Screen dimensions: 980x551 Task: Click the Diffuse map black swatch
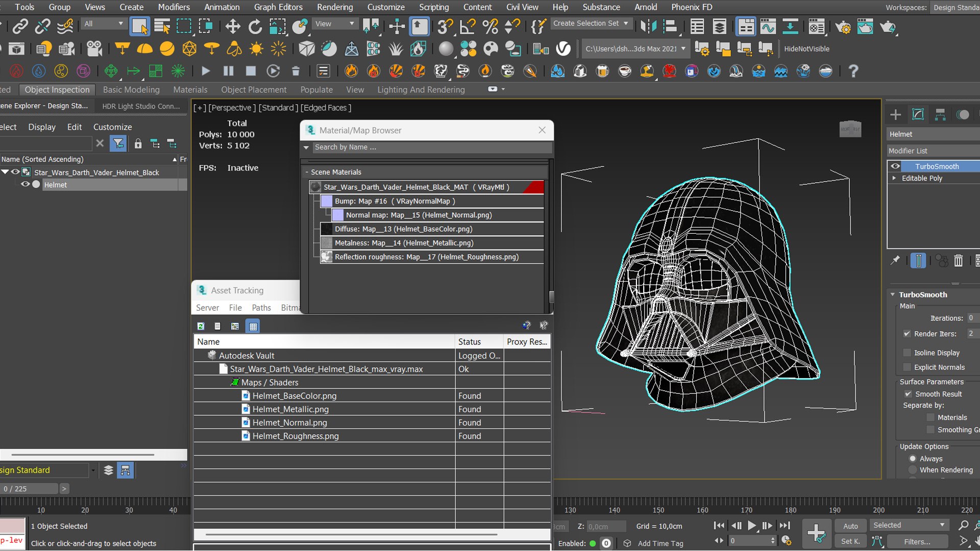327,229
